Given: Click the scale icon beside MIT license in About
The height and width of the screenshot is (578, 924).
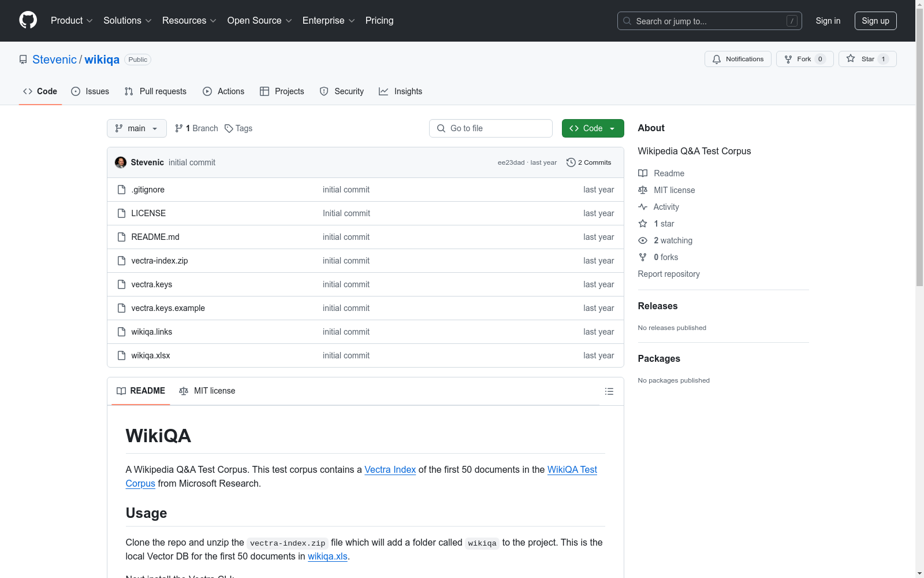Looking at the screenshot, I should (x=643, y=190).
